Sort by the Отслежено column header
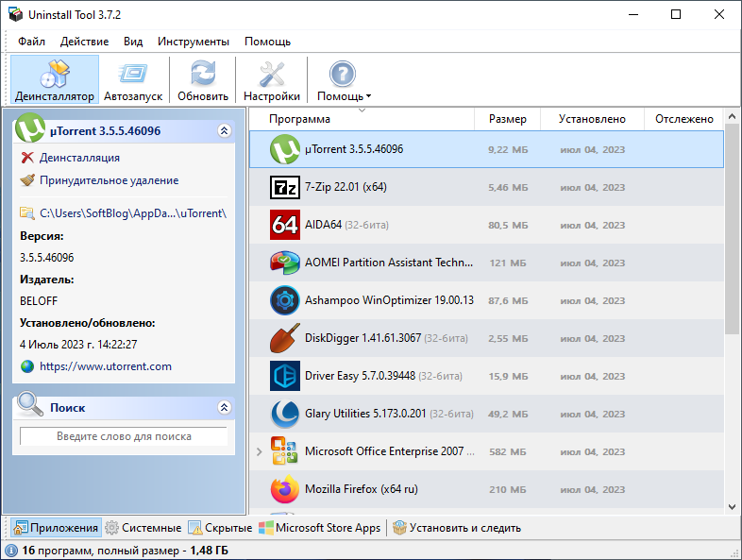The height and width of the screenshot is (560, 742). point(683,119)
